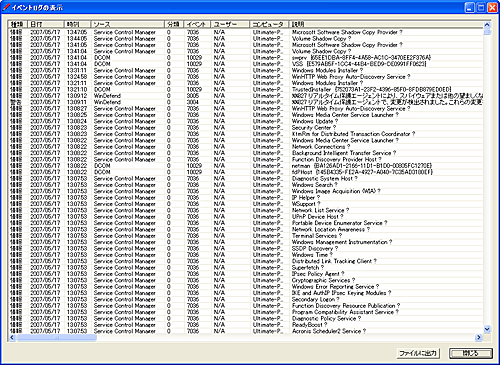Select the Windows Search event row
Viewport: 500px width, 365px height.
click(246, 185)
